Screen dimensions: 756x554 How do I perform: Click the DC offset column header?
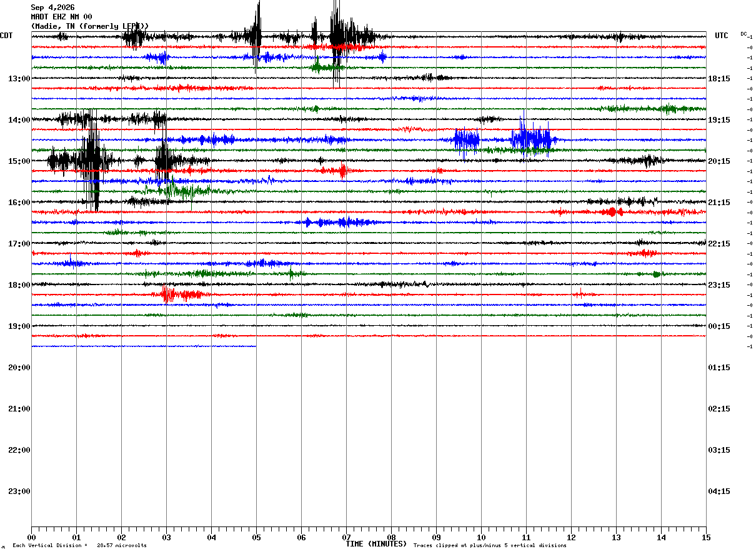pos(744,34)
